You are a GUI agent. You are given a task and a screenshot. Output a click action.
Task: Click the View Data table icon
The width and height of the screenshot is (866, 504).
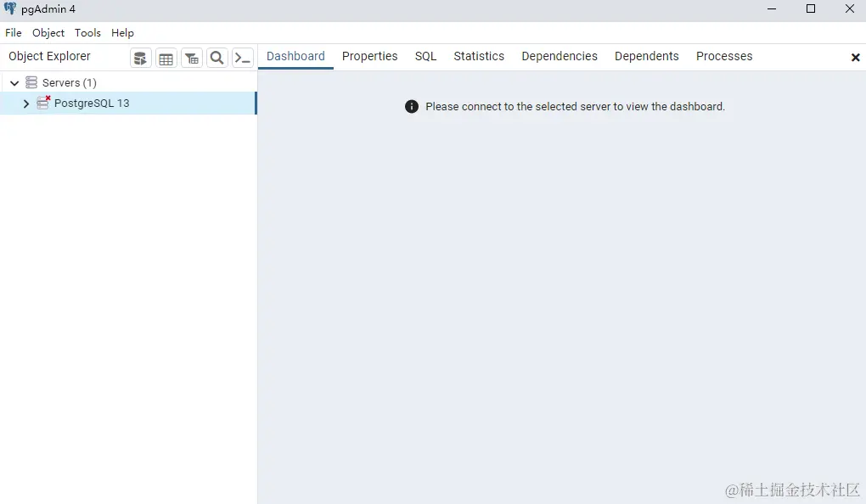click(166, 58)
